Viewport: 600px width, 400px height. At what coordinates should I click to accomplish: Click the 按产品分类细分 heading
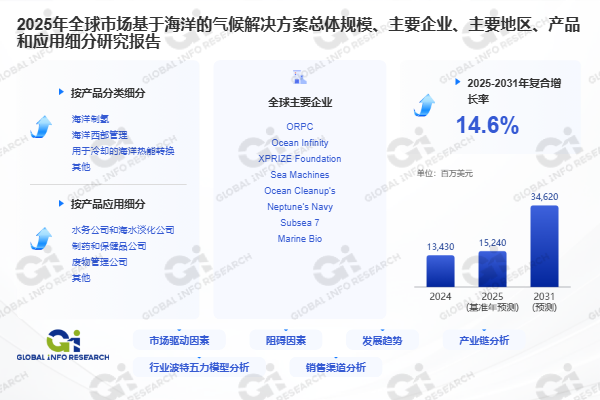(108, 93)
